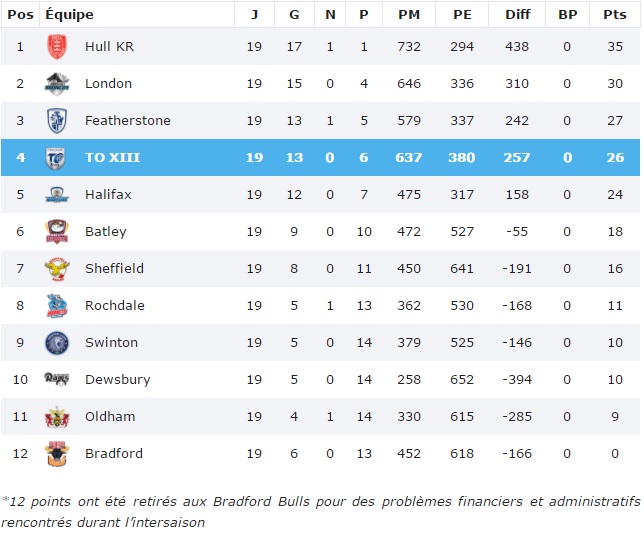This screenshot has height=536, width=644.
Task: Click the Bradford Bulls logo
Action: pos(57,454)
